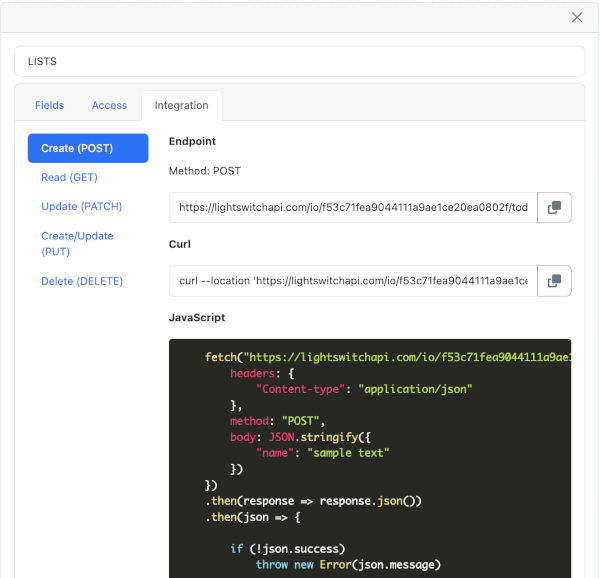Click the "name": "sample text" line
Screen dimensions: 600x578
click(x=323, y=453)
